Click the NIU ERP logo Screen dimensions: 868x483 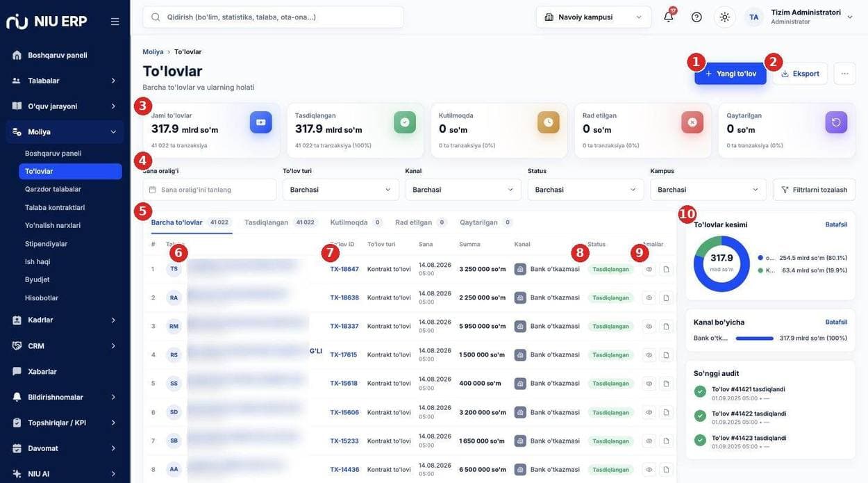pyautogui.click(x=47, y=22)
